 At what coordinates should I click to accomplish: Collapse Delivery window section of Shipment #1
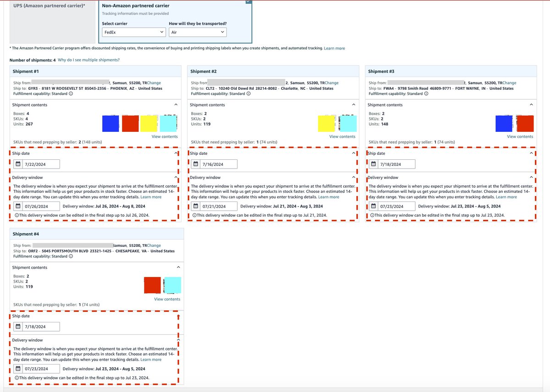click(x=176, y=177)
